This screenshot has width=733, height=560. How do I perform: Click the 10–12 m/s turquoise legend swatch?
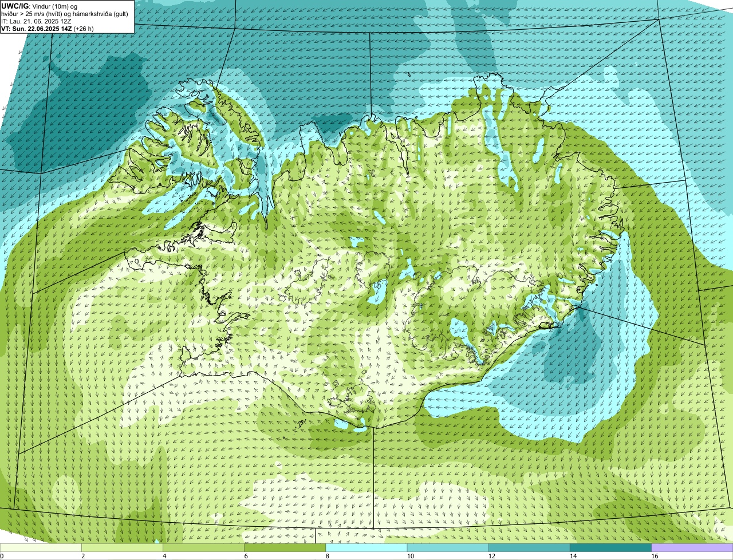(448, 548)
